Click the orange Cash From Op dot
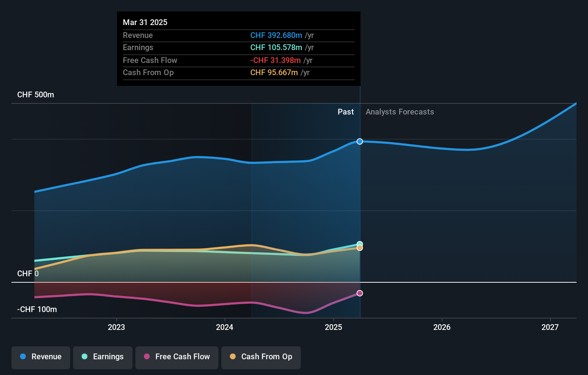Image resolution: width=588 pixels, height=375 pixels. click(x=360, y=248)
